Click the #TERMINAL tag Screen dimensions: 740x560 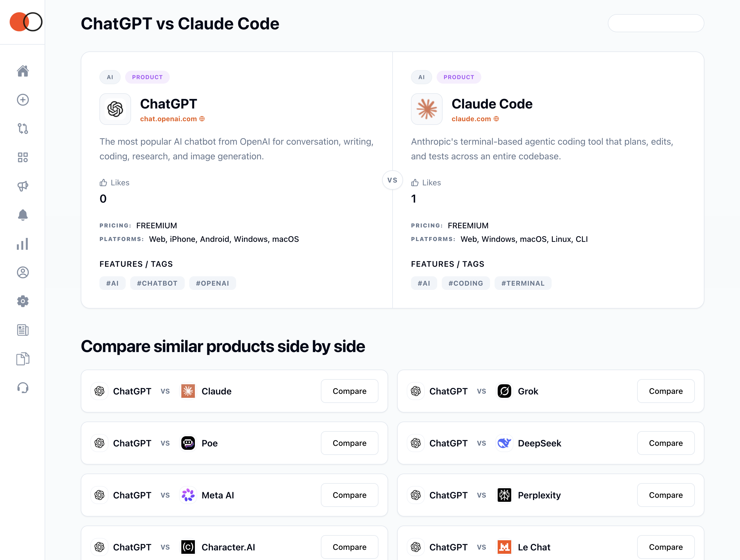click(523, 283)
